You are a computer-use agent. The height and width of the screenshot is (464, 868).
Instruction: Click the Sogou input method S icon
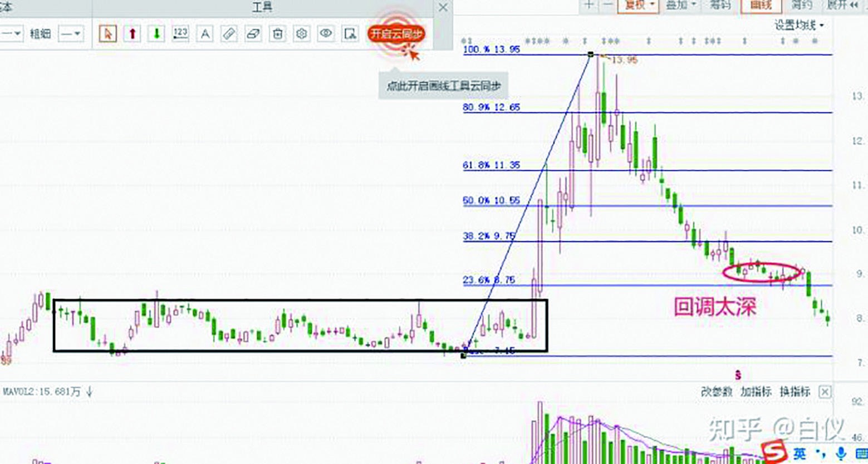click(x=774, y=451)
